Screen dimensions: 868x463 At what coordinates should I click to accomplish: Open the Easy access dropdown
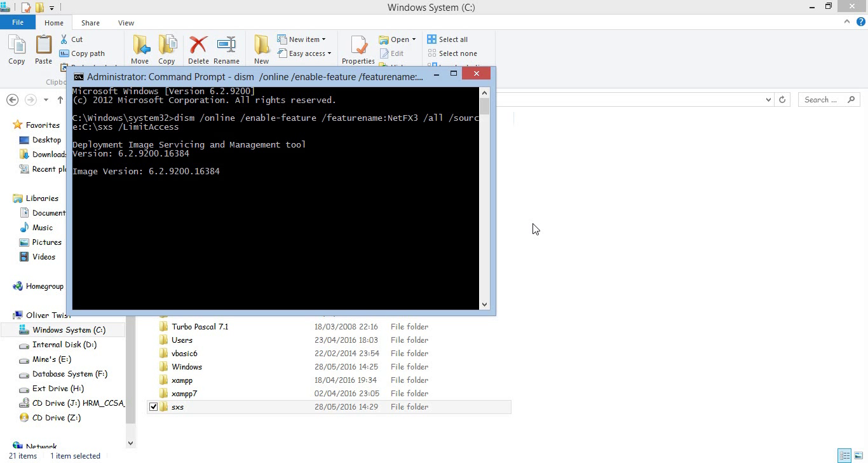tap(304, 53)
